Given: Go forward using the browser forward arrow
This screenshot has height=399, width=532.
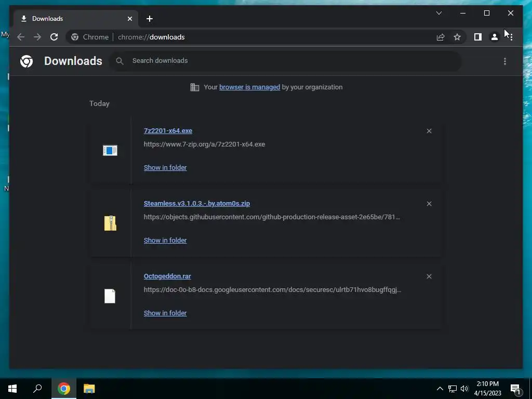Looking at the screenshot, I should point(37,37).
